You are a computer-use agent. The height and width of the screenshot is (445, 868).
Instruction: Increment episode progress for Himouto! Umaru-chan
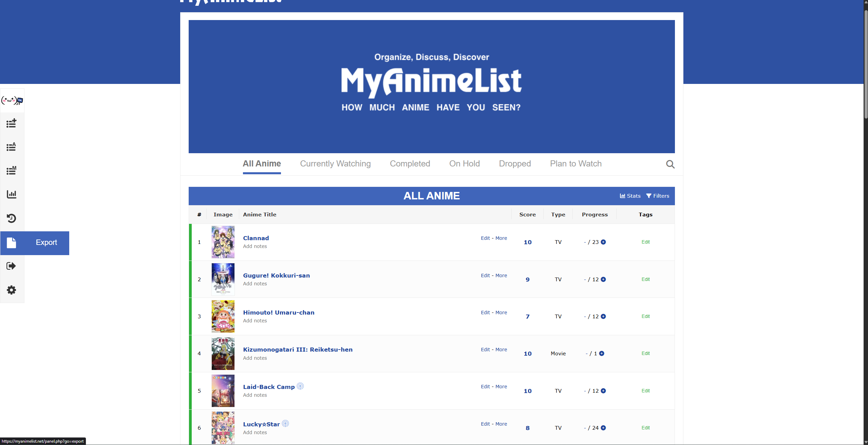coord(603,316)
